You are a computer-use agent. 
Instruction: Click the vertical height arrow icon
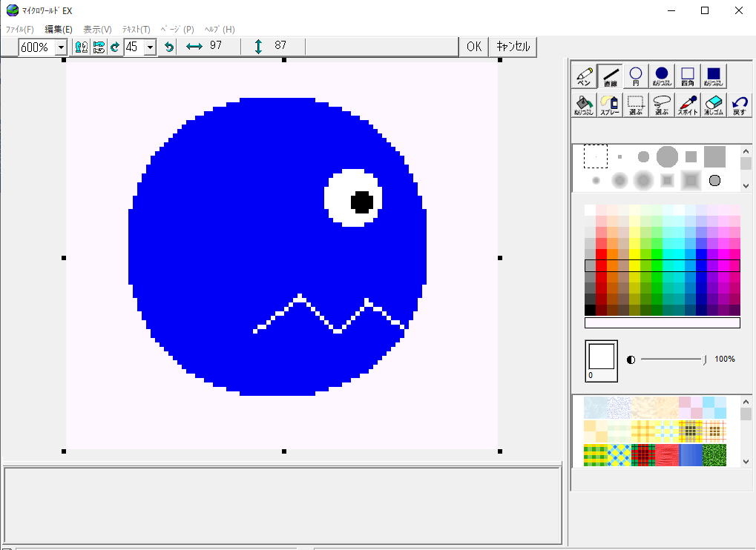[258, 46]
